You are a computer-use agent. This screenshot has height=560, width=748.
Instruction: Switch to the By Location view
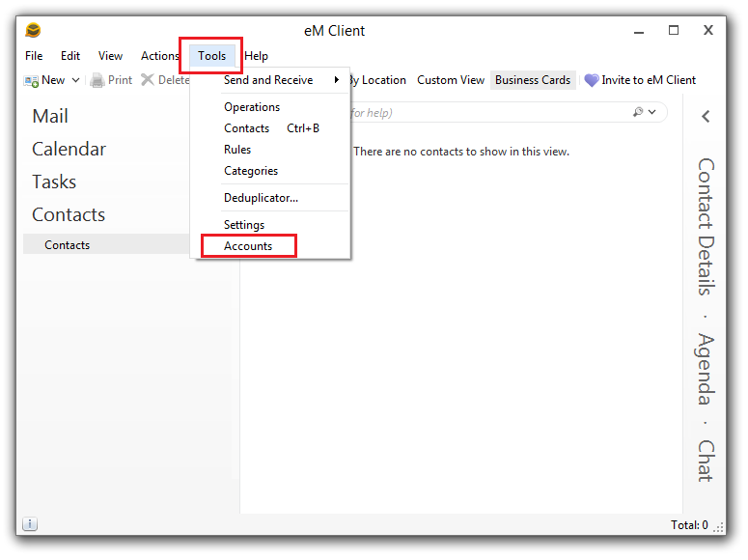tap(377, 80)
